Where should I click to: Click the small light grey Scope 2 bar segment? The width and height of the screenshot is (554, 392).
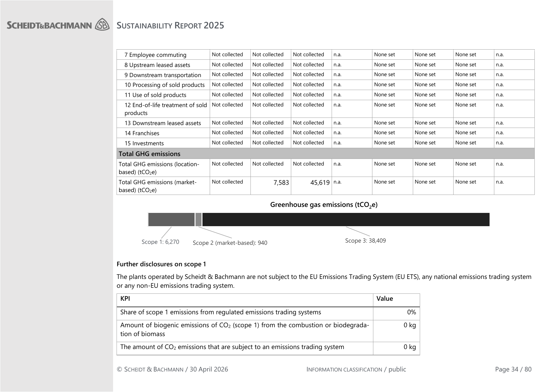pyautogui.click(x=198, y=220)
